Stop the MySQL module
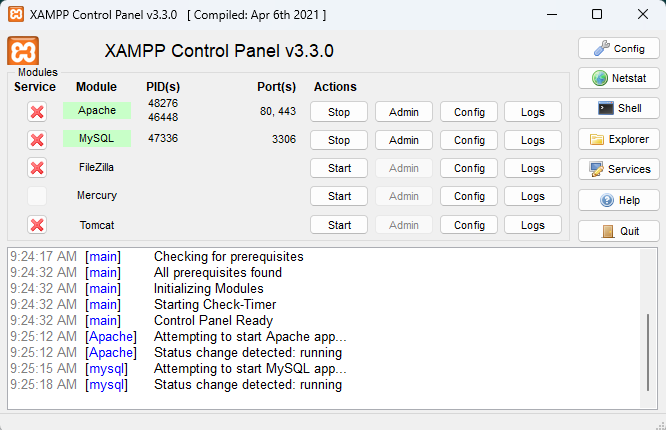Image resolution: width=666 pixels, height=430 pixels. (x=339, y=140)
